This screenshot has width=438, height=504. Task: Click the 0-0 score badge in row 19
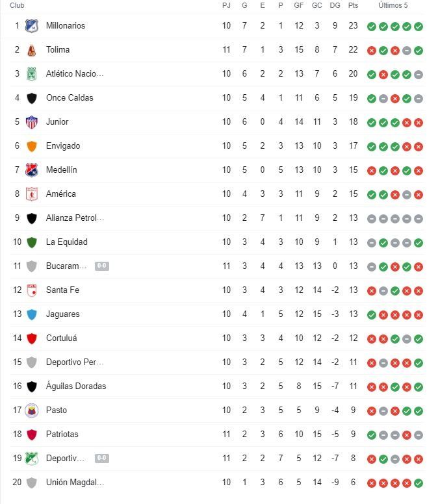(102, 458)
